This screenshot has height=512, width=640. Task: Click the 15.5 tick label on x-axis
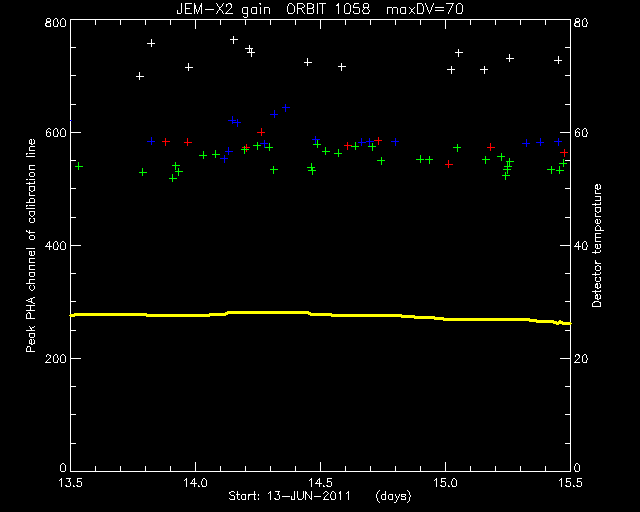(x=570, y=483)
